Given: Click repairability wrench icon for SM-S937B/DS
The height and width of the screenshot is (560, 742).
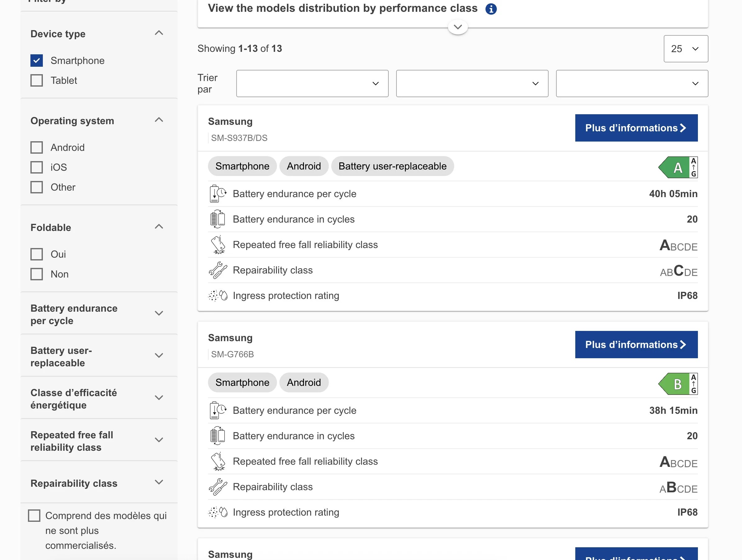Looking at the screenshot, I should [x=218, y=270].
